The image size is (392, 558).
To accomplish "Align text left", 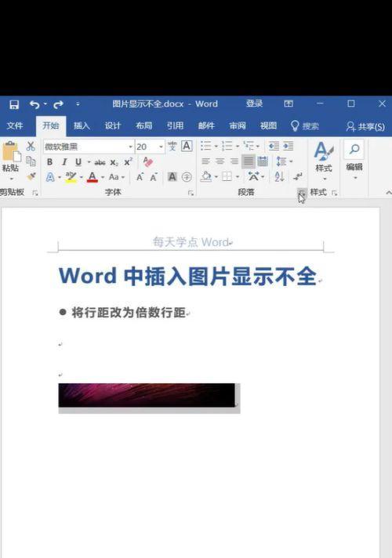I will pyautogui.click(x=205, y=161).
